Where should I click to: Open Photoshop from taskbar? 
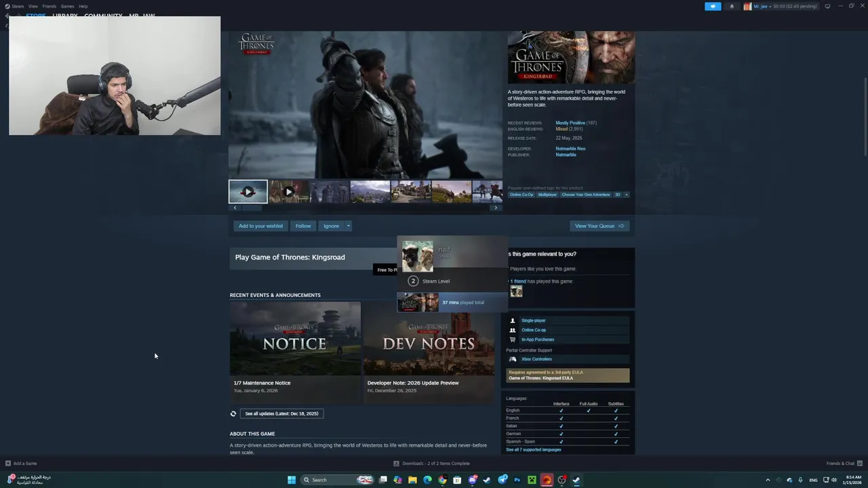(517, 480)
